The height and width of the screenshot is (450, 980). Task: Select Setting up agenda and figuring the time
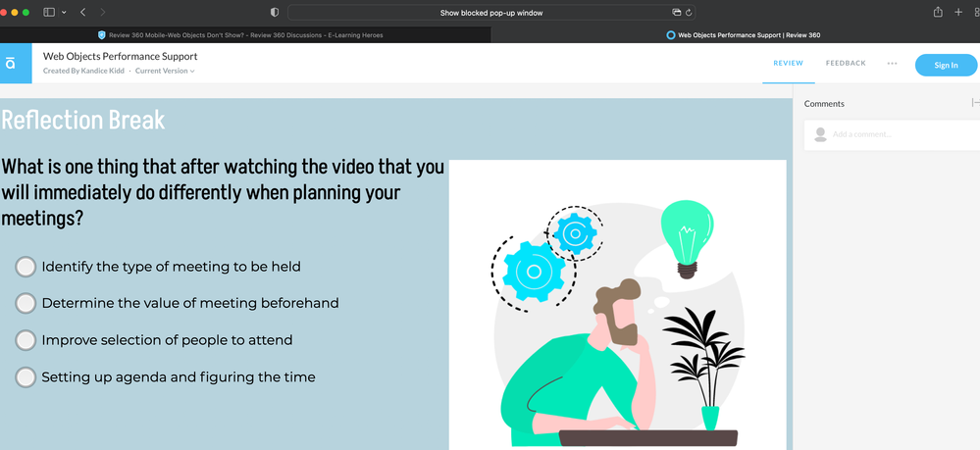(26, 377)
